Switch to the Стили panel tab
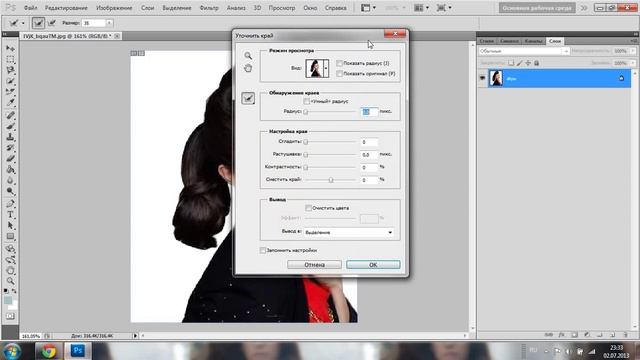This screenshot has height=360, width=640. pos(487,41)
